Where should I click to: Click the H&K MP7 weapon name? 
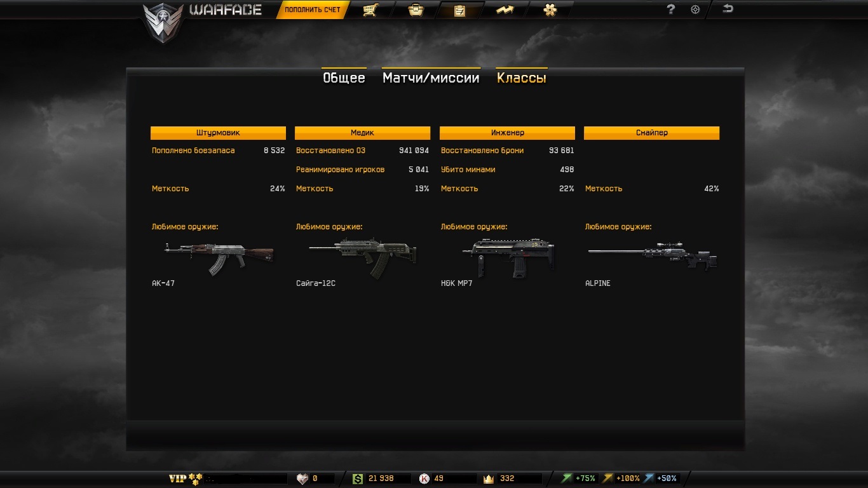click(456, 283)
